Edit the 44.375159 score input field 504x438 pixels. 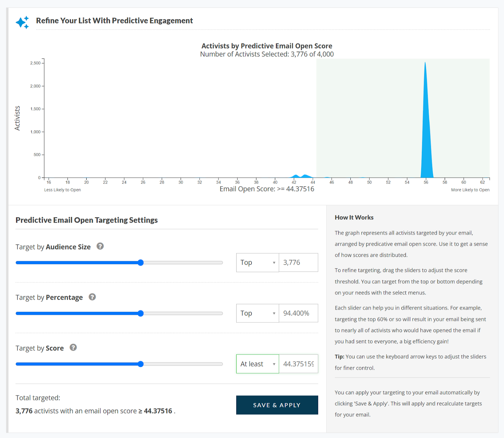click(298, 364)
